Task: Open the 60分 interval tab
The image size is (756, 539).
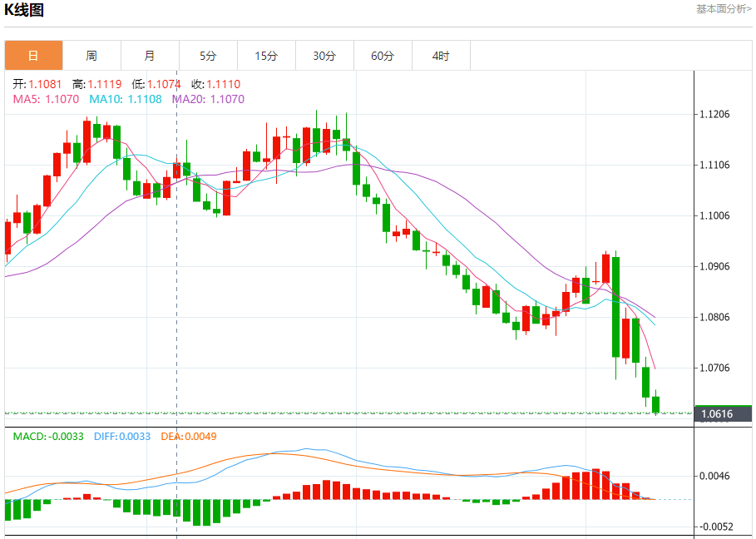Action: point(383,56)
